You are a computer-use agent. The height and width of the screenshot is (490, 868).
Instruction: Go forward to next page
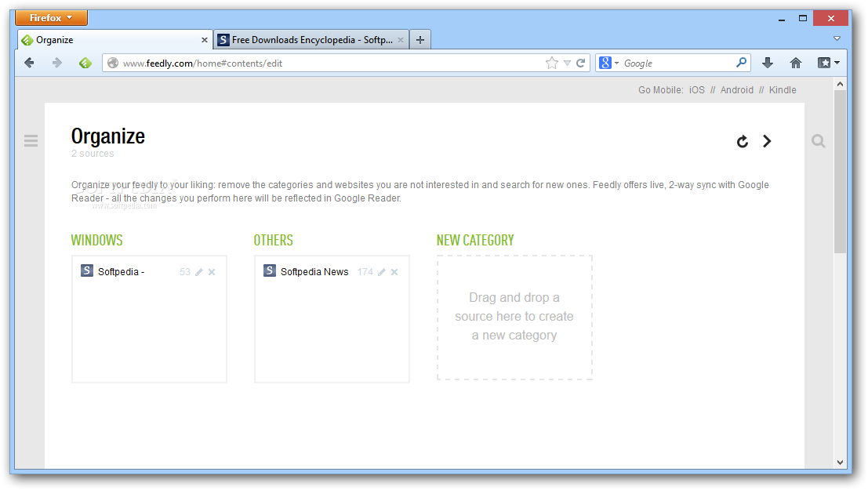tap(57, 64)
